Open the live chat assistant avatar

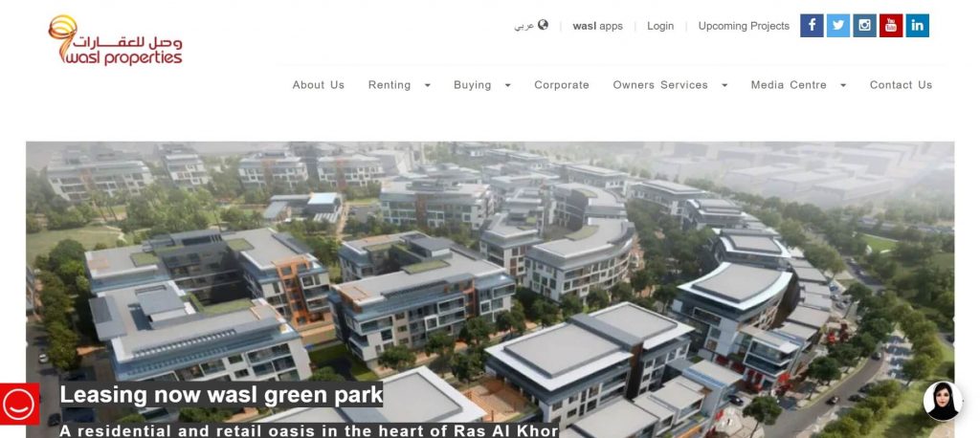[943, 401]
